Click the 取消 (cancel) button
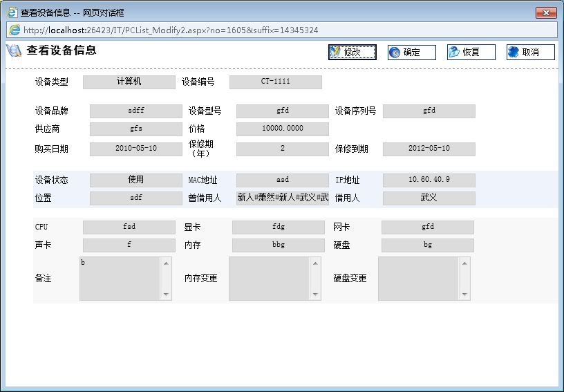Screen dimensions: 564x392 click(x=531, y=52)
